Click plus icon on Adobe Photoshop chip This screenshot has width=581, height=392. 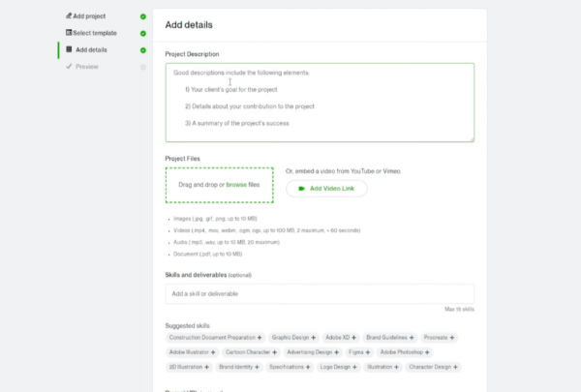tap(427, 352)
